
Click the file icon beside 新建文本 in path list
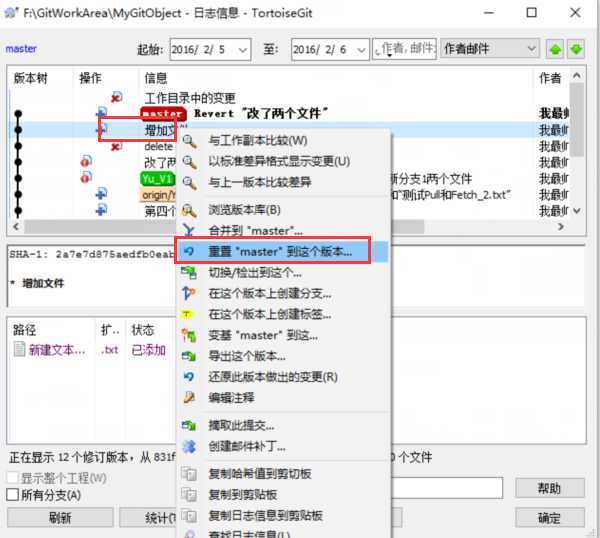point(19,349)
